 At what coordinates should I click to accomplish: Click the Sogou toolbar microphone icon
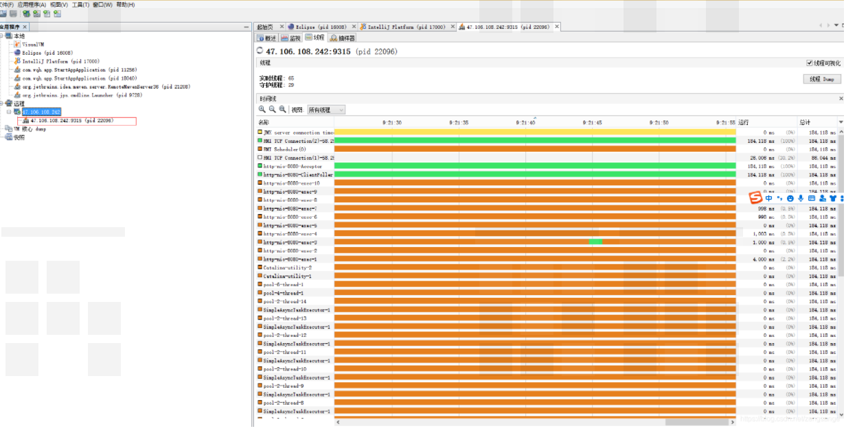(801, 198)
